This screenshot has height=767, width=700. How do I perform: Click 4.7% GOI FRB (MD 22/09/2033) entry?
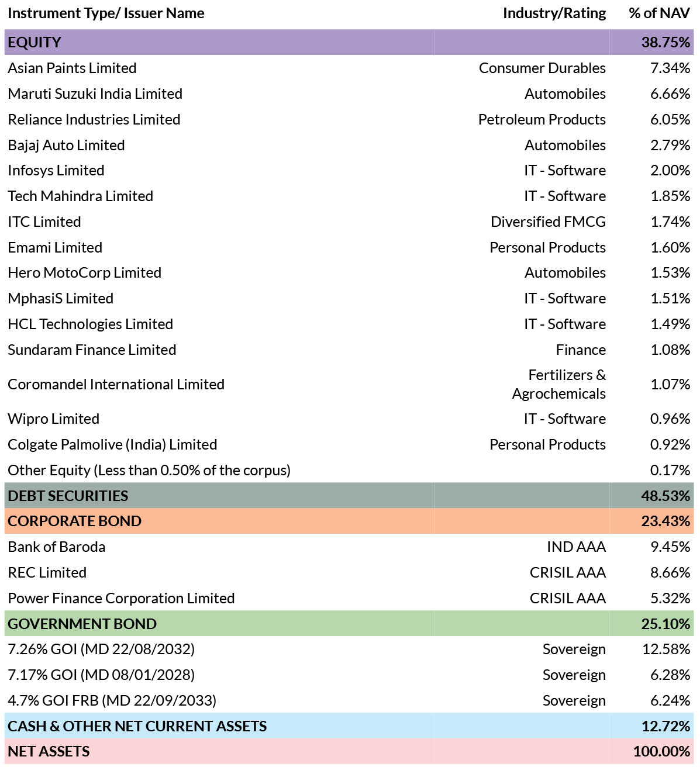pyautogui.click(x=112, y=700)
